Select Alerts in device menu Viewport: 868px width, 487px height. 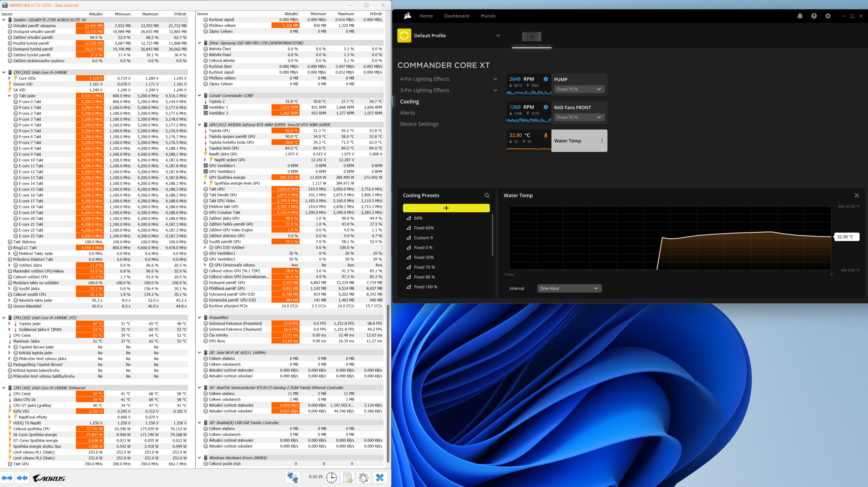click(407, 113)
